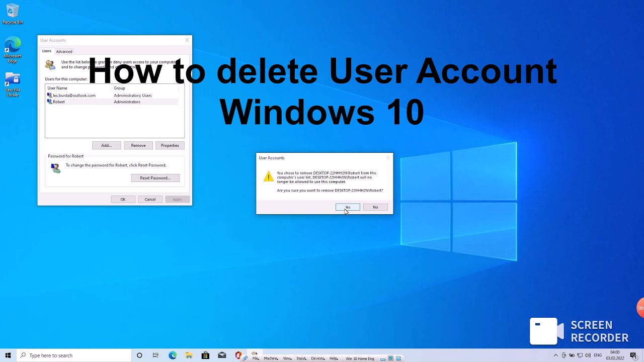Open the VirtualBox Devices menu

click(318, 358)
